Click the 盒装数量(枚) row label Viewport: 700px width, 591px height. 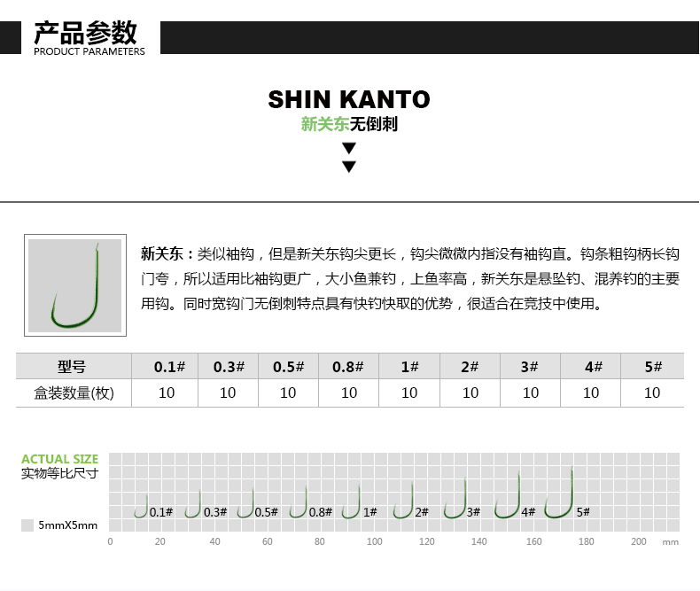click(x=74, y=393)
